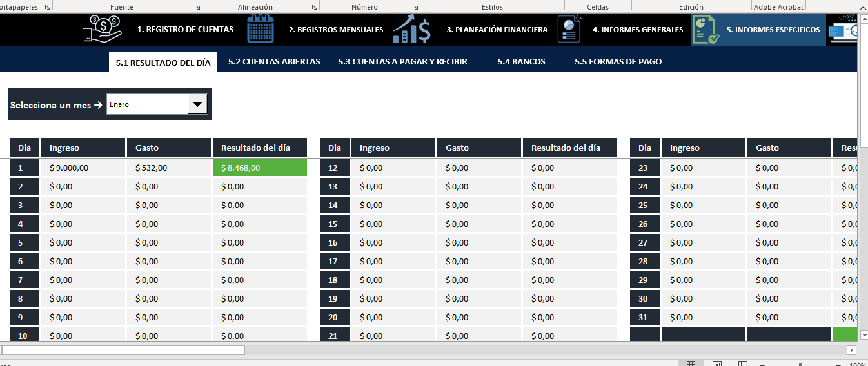Image resolution: width=868 pixels, height=366 pixels.
Task: Click the 'Selecciona un mes' label
Action: tap(56, 104)
